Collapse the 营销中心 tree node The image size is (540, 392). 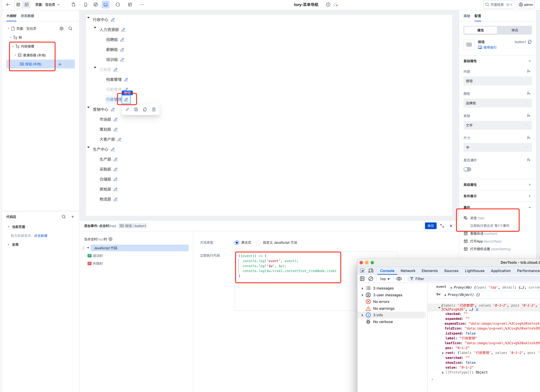88,108
